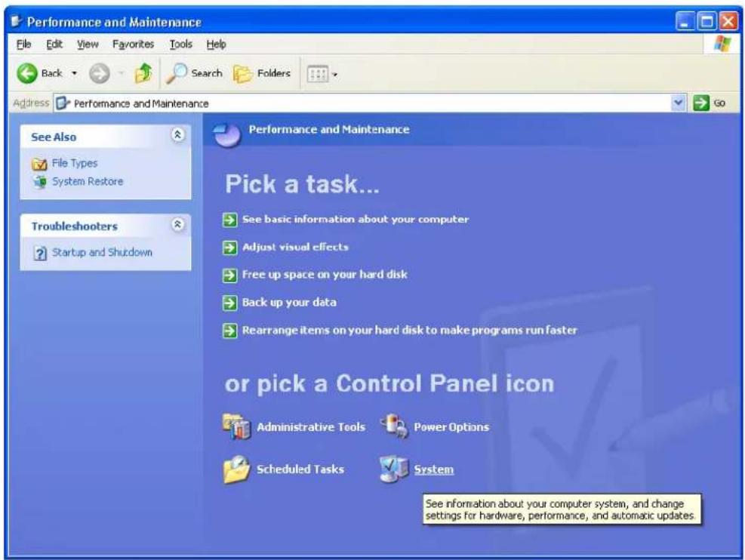Collapse the See Also panel
The width and height of the screenshot is (745, 560).
click(177, 135)
